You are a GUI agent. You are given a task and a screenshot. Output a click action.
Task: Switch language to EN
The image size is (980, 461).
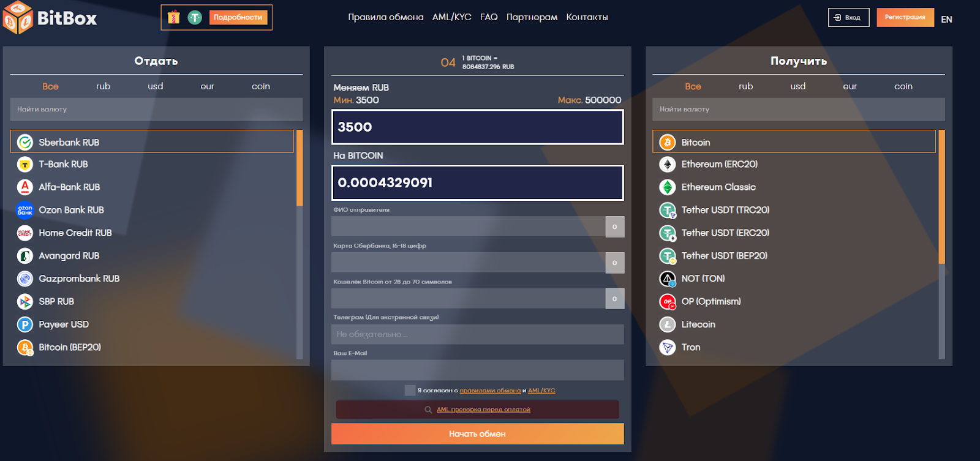pos(946,19)
